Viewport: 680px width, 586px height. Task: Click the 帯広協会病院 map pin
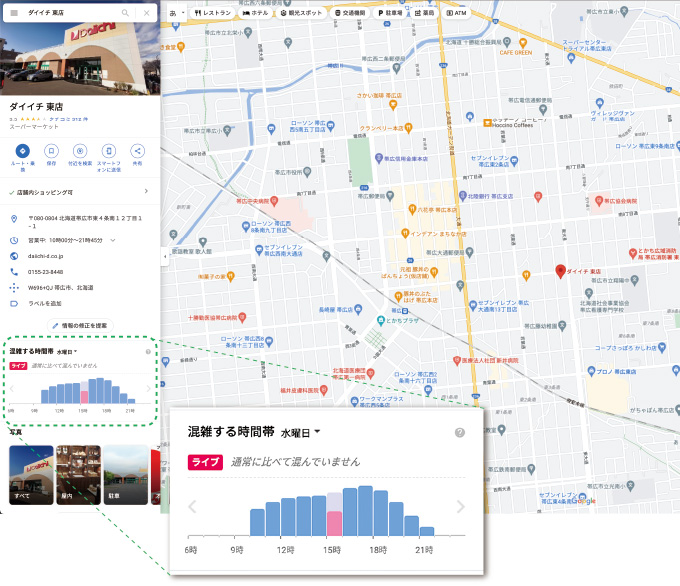click(599, 200)
